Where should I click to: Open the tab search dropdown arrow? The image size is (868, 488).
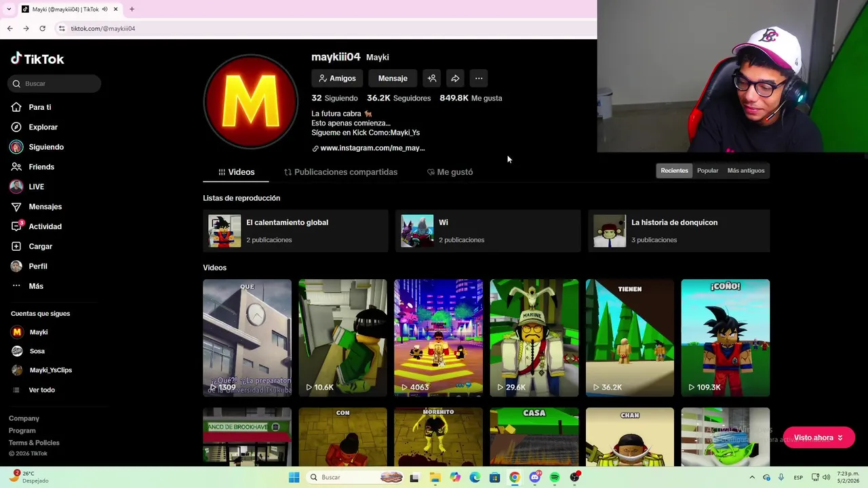tap(9, 9)
